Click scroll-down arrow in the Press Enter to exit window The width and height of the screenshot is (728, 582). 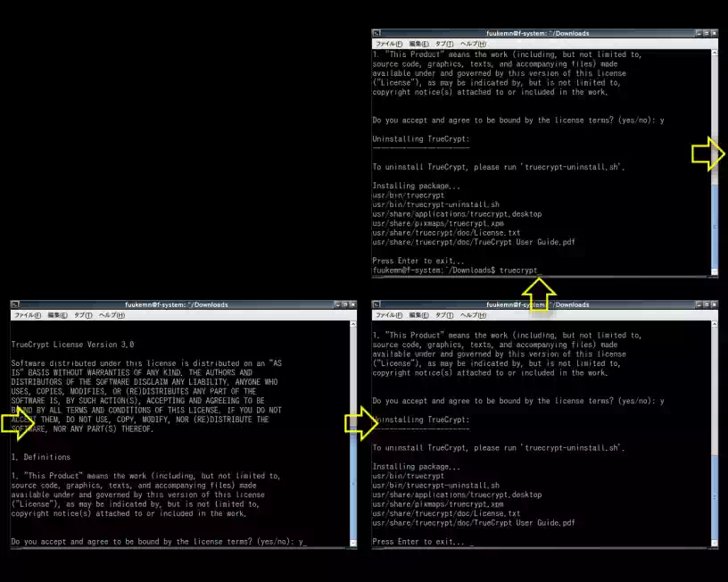point(715,543)
